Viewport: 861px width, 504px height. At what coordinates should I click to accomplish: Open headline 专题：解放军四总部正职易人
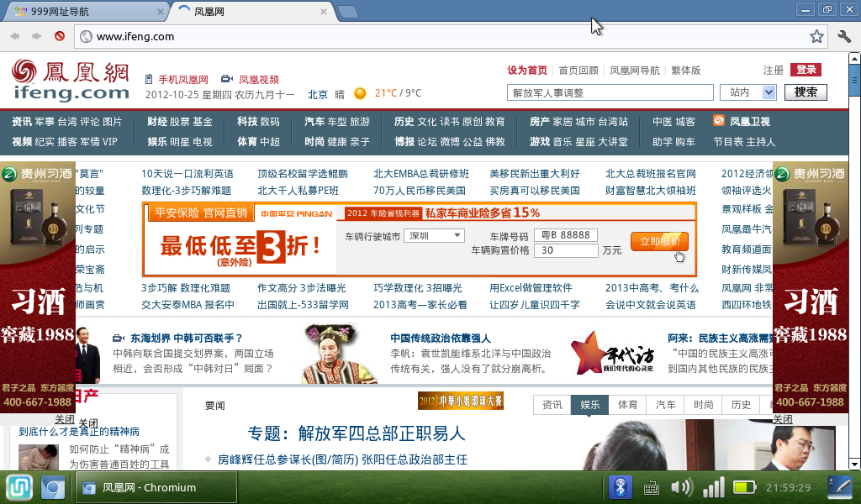click(357, 433)
